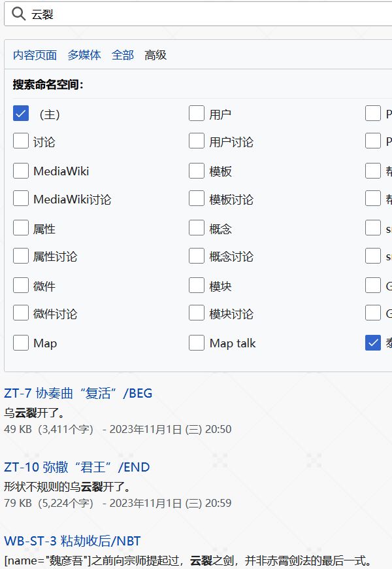Enable the 模块 namespace checkbox
This screenshot has height=569, width=392.
197,284
